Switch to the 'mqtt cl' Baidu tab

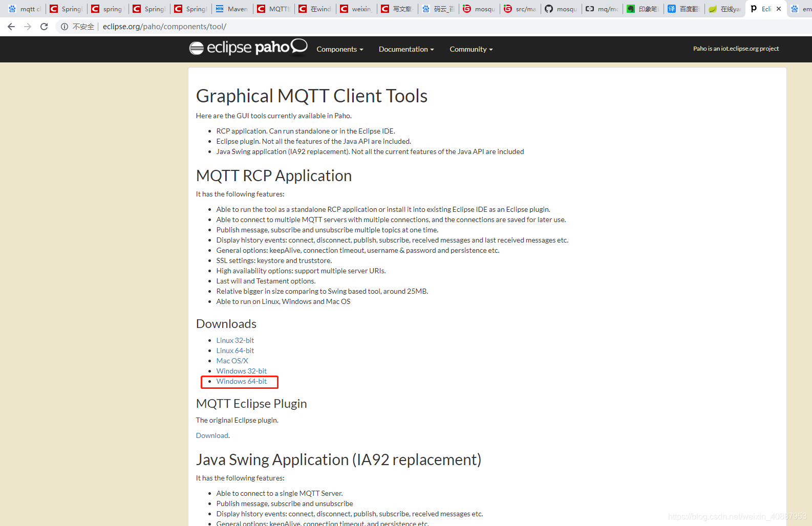pos(24,9)
